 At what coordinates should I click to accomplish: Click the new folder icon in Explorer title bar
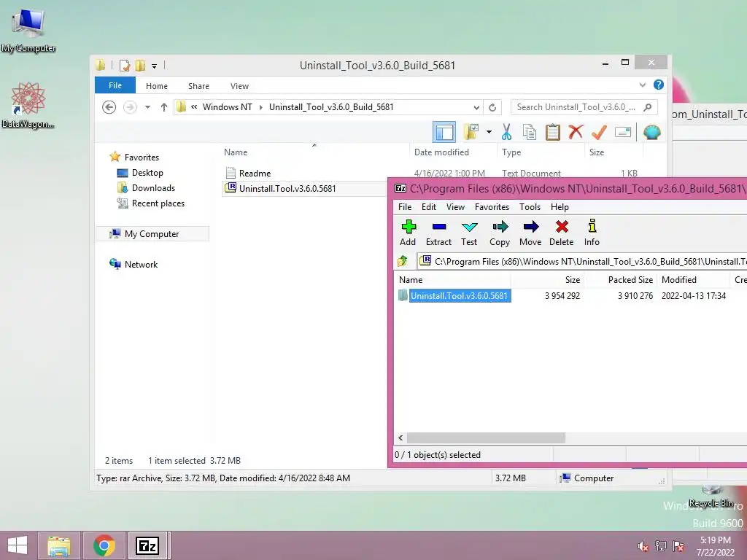(x=141, y=65)
